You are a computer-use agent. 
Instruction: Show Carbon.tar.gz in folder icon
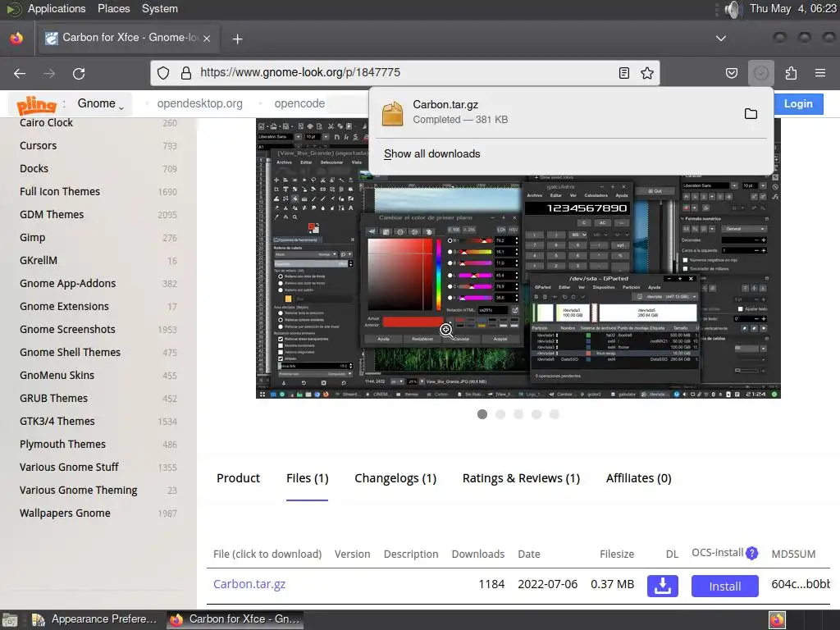[751, 113]
